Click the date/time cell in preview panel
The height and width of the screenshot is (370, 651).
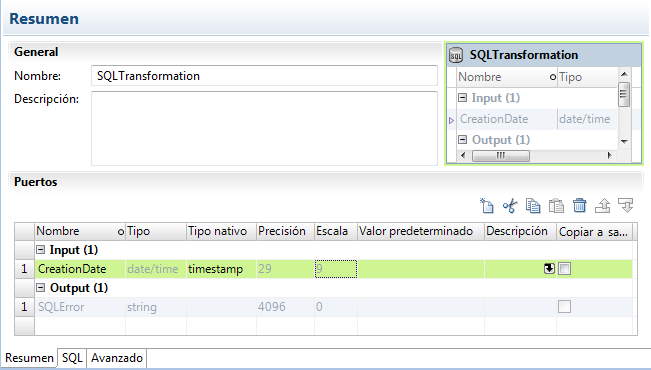click(x=587, y=119)
